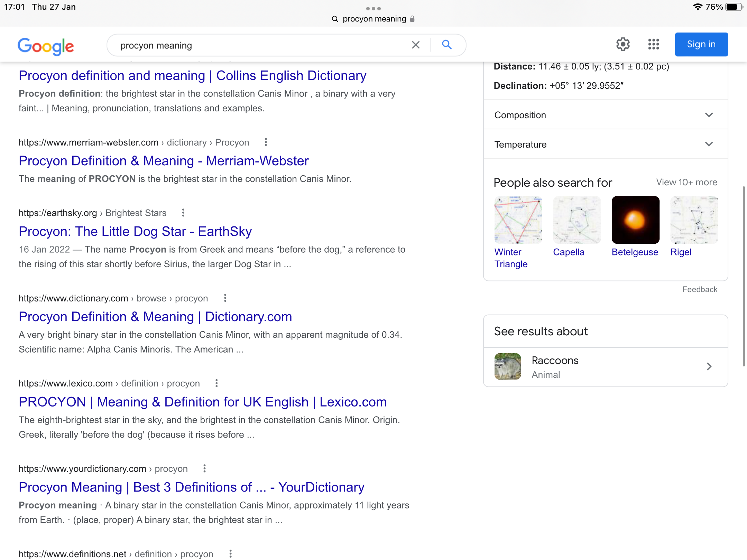Click the 17:01 clock in status bar
Viewport: 747px width, 560px height.
coord(15,7)
